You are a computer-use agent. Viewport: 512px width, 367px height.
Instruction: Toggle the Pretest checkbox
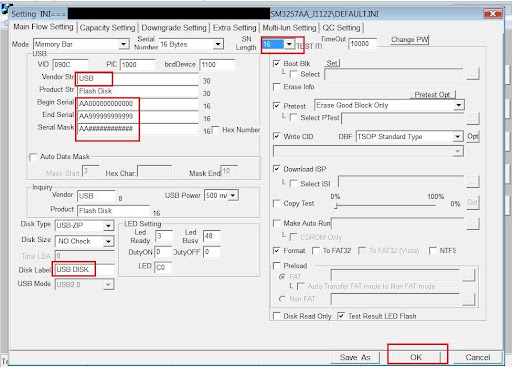point(276,106)
